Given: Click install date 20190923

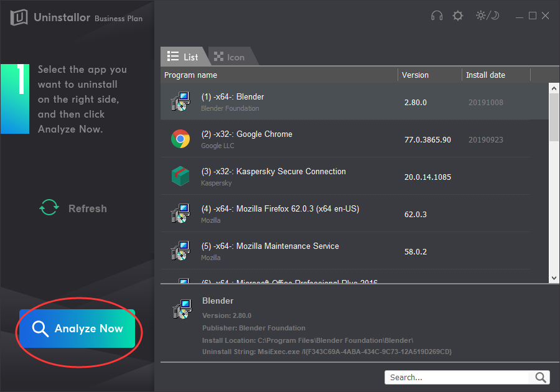Looking at the screenshot, I should coord(486,140).
